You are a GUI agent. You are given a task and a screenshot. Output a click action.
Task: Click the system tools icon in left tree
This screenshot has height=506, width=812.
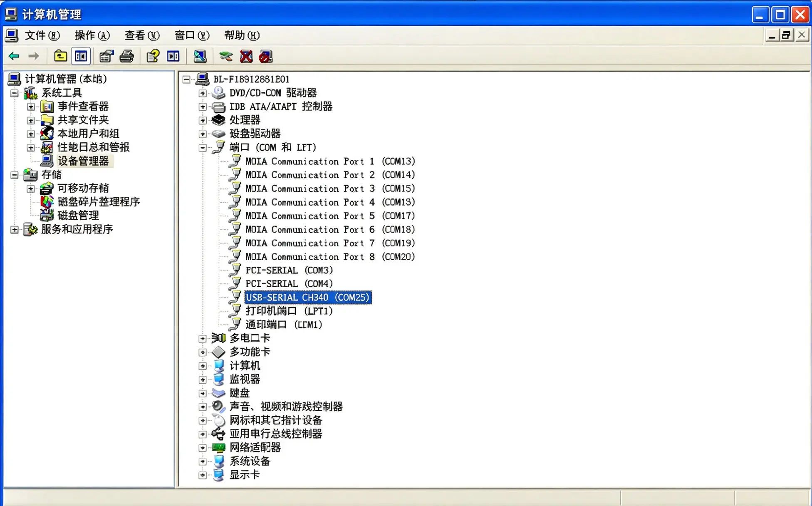[30, 93]
